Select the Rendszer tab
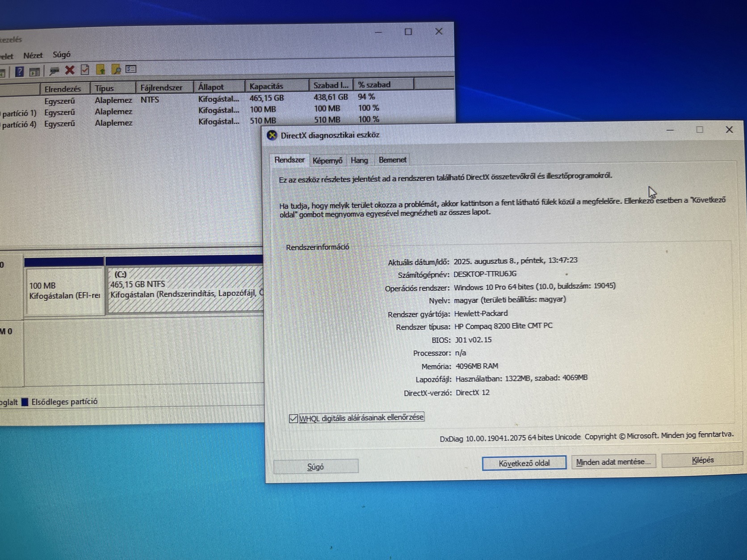The height and width of the screenshot is (560, 747). (x=290, y=160)
